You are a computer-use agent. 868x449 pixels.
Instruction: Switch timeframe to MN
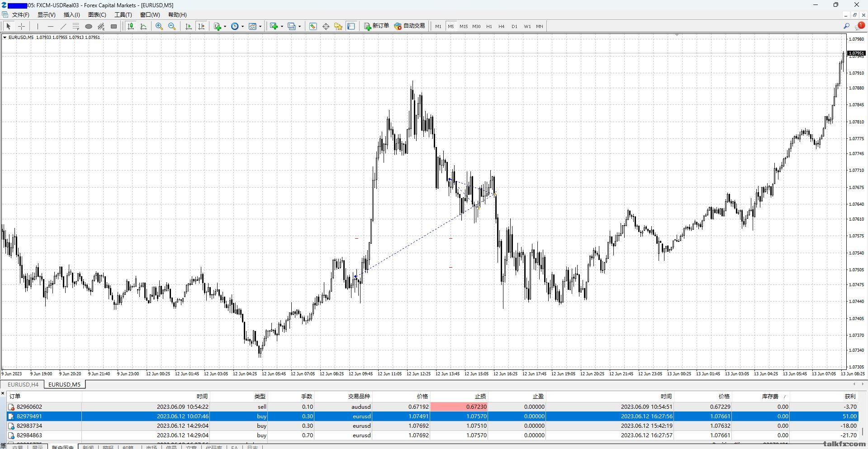[540, 26]
